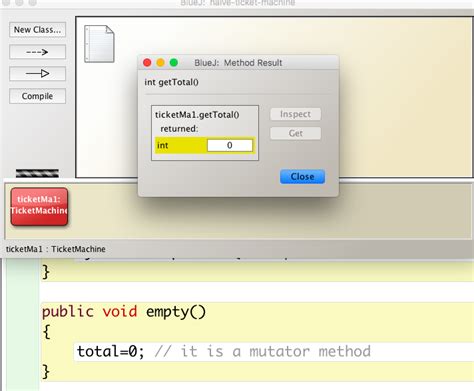Click the New Class... button

click(x=37, y=30)
